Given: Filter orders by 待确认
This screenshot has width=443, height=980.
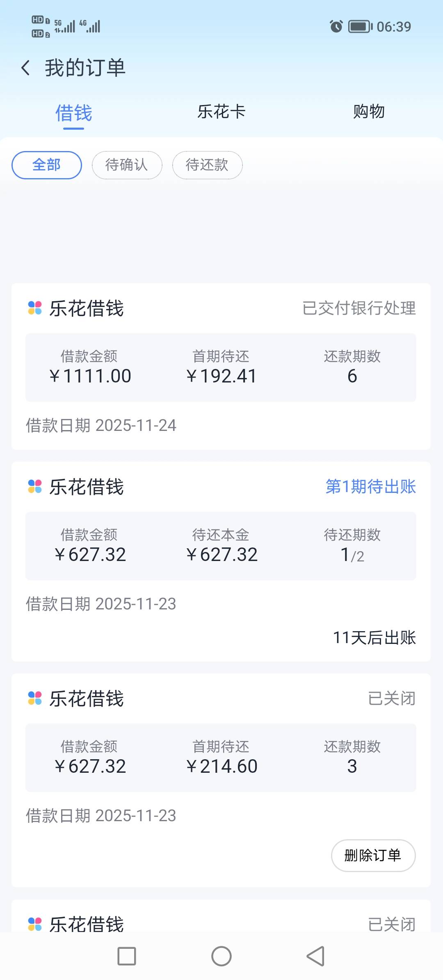Looking at the screenshot, I should pyautogui.click(x=127, y=165).
